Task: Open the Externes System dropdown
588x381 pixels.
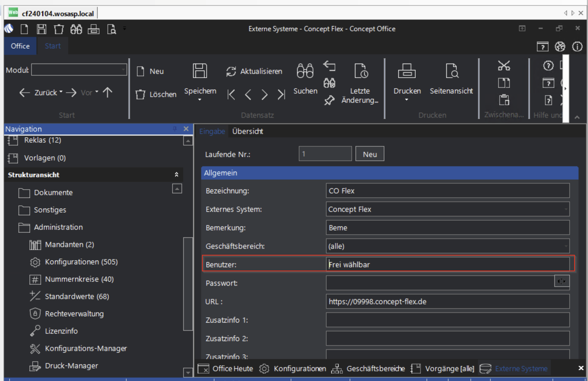Action: coord(566,209)
